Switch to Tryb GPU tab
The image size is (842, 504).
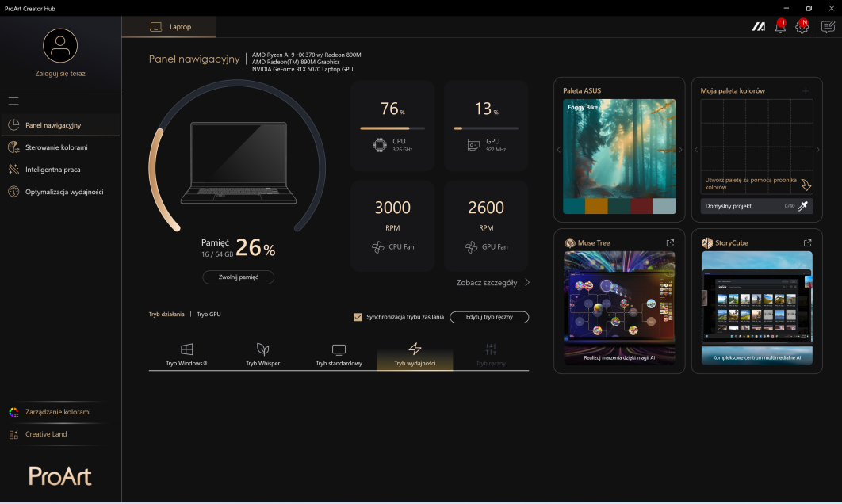[209, 315]
